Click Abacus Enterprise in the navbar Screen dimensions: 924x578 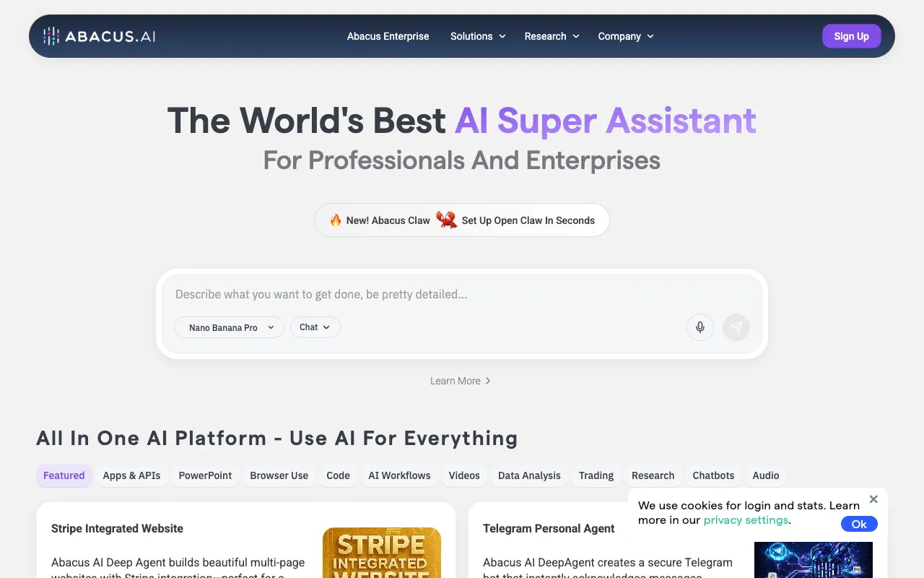[x=388, y=36]
